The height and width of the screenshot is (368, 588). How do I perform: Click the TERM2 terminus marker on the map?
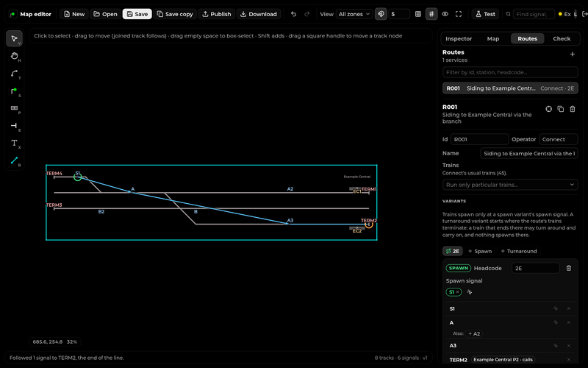point(369,224)
